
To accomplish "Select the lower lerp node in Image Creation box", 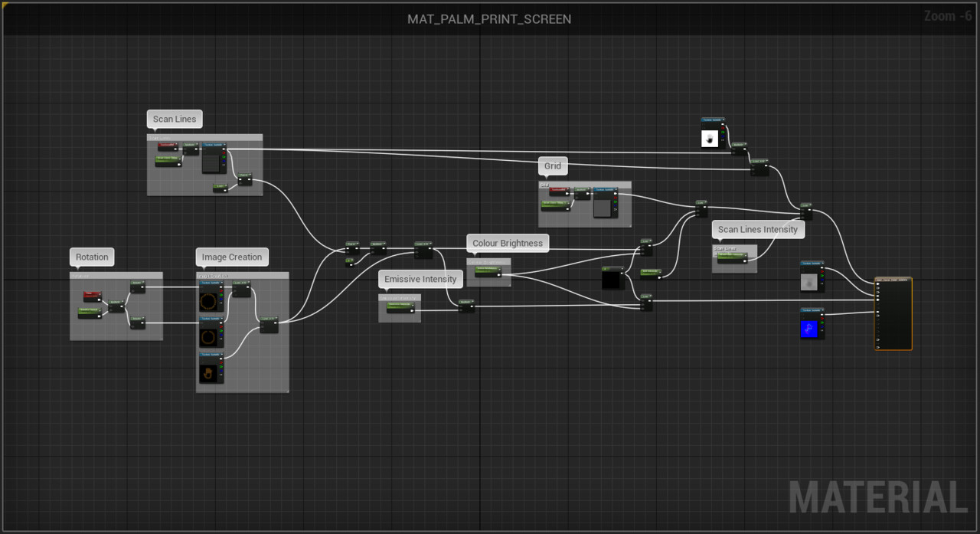I will [269, 325].
